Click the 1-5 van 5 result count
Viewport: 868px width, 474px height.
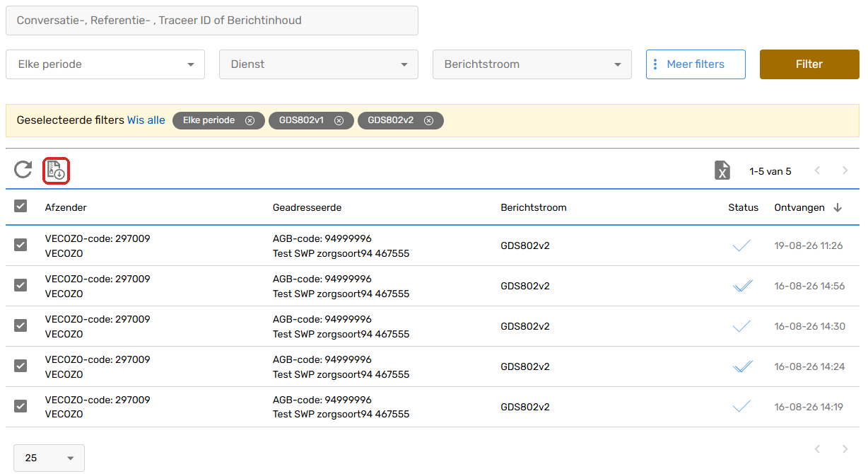click(770, 171)
